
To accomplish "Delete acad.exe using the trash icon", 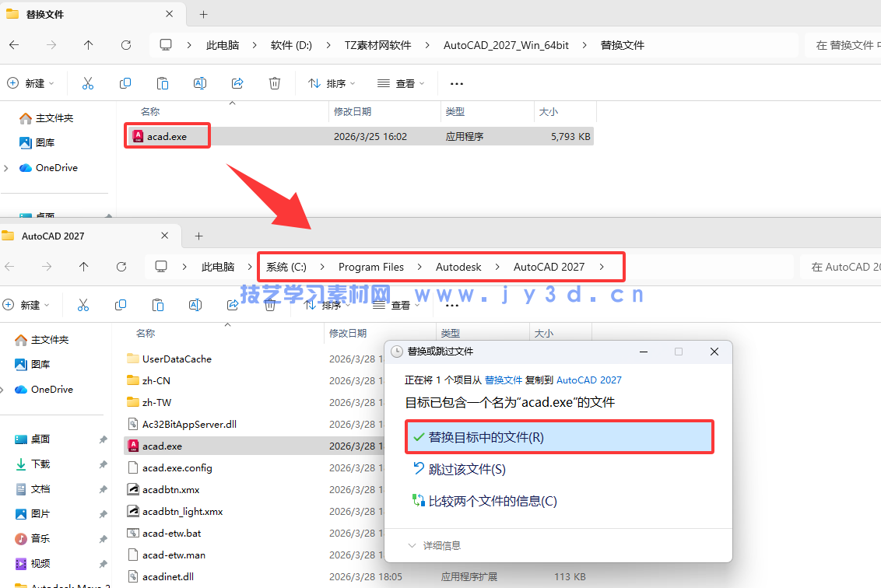I will pyautogui.click(x=274, y=83).
